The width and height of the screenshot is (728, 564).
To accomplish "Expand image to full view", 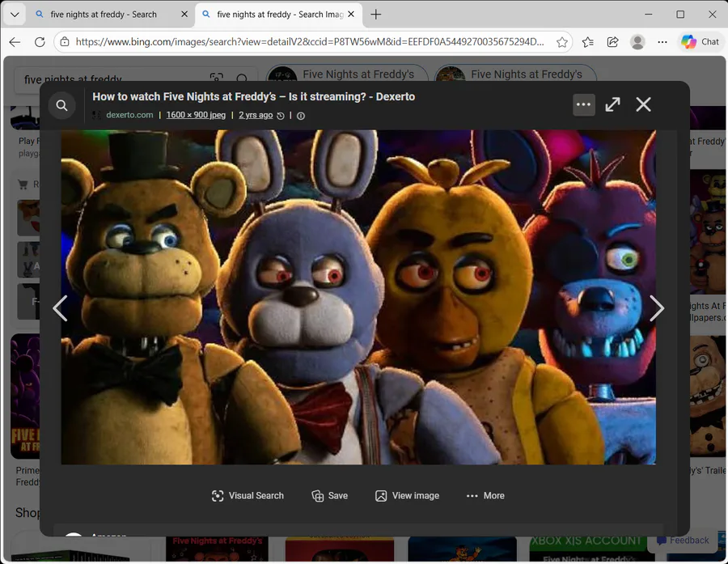I will (613, 104).
